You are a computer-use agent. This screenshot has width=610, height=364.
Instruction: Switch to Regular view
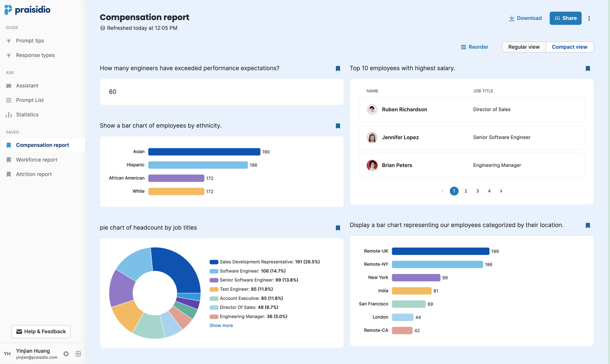tap(524, 47)
